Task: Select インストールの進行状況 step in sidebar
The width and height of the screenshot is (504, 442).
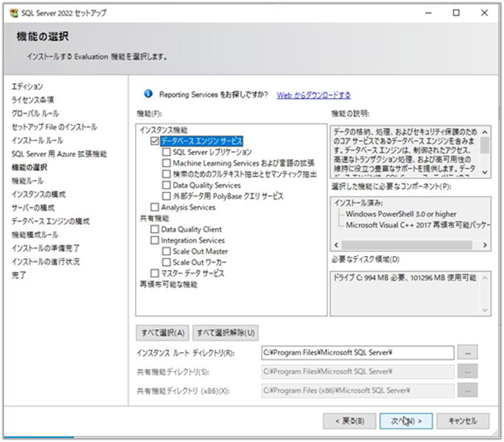Action: (x=46, y=262)
